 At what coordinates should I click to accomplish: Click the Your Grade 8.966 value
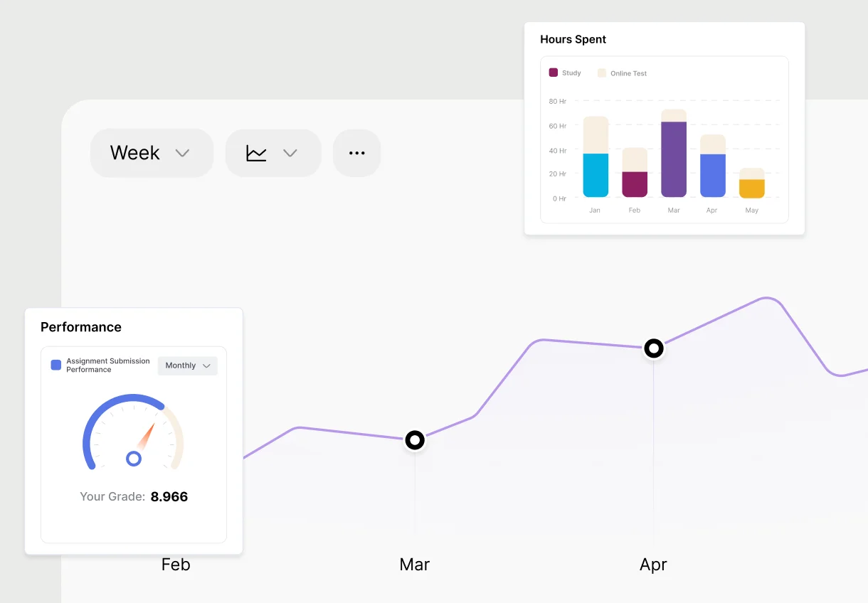click(x=169, y=496)
